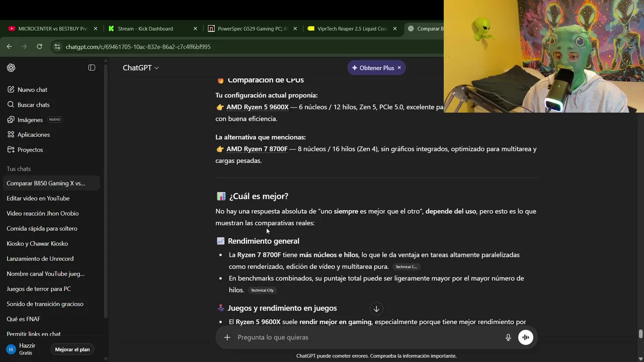Click the sidebar scrollbar

(105, 191)
